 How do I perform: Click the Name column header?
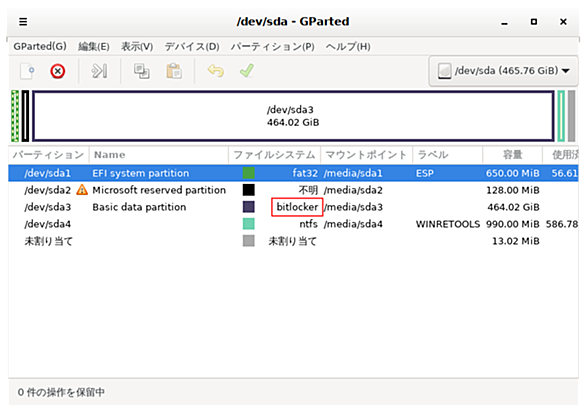[158, 155]
